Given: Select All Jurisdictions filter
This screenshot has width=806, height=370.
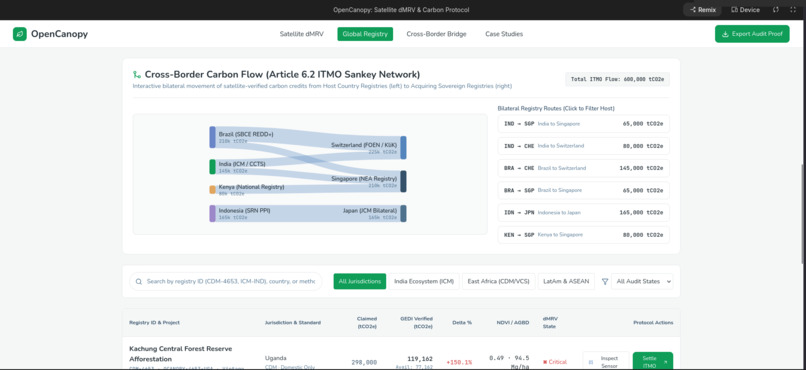Looking at the screenshot, I should click(359, 282).
